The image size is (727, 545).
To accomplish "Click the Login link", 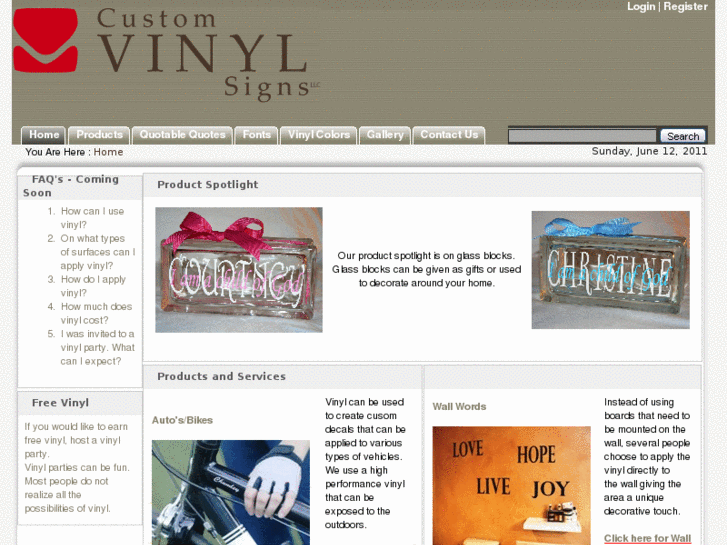I will 641,6.
